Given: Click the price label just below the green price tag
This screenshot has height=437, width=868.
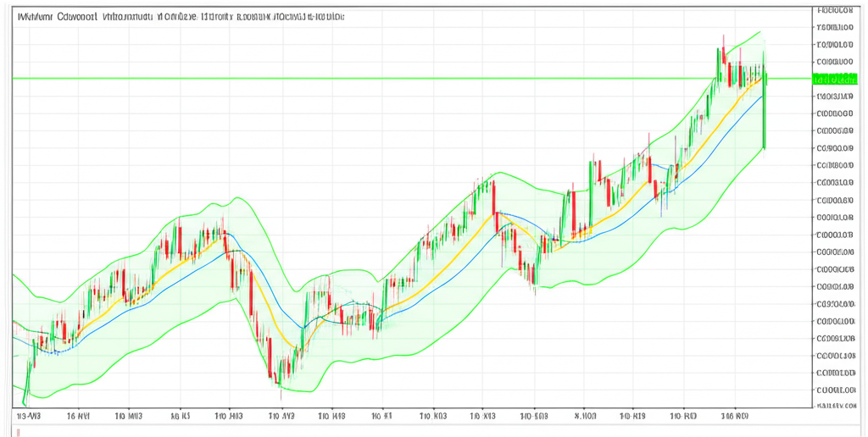Looking at the screenshot, I should [833, 97].
